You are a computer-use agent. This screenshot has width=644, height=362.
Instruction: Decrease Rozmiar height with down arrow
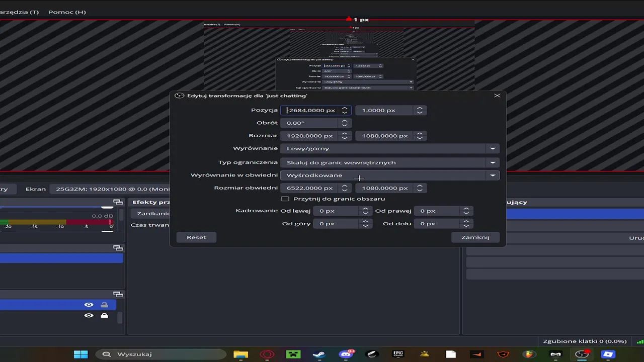tap(420, 138)
